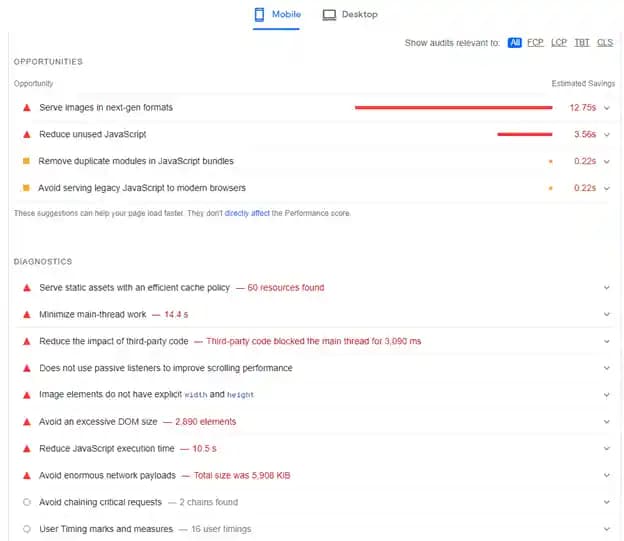Open the 'directly affect' link
Screen dimensions: 624x541
coord(247,213)
